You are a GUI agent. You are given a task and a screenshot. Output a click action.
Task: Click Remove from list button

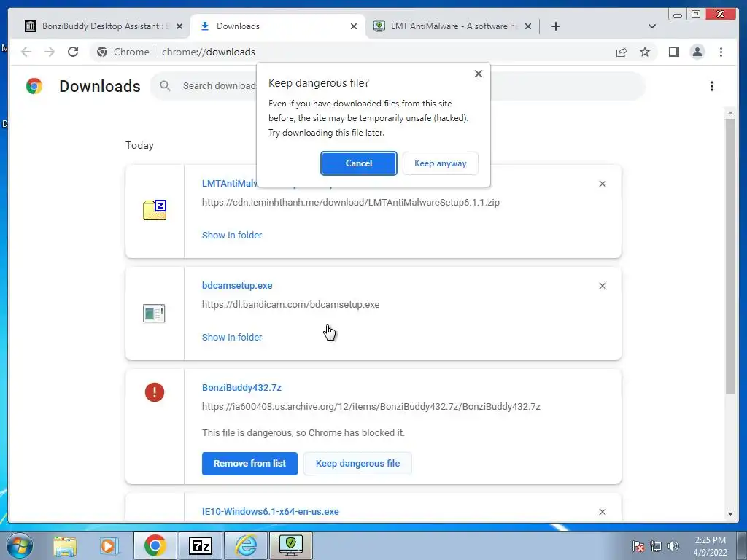(249, 463)
